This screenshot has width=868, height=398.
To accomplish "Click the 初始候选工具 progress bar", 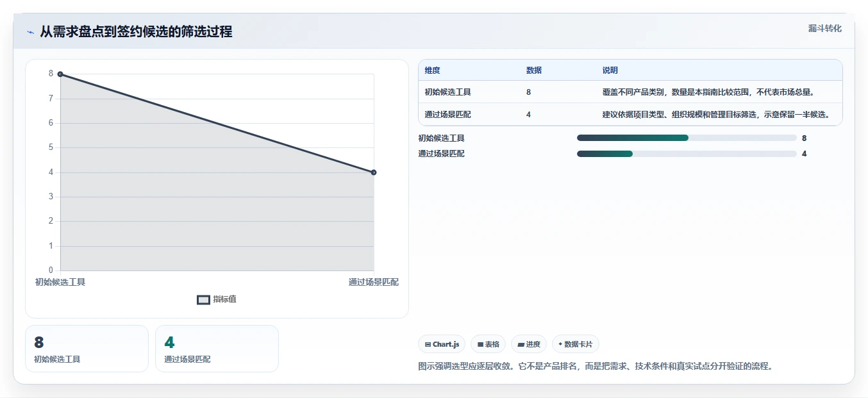I will point(687,138).
